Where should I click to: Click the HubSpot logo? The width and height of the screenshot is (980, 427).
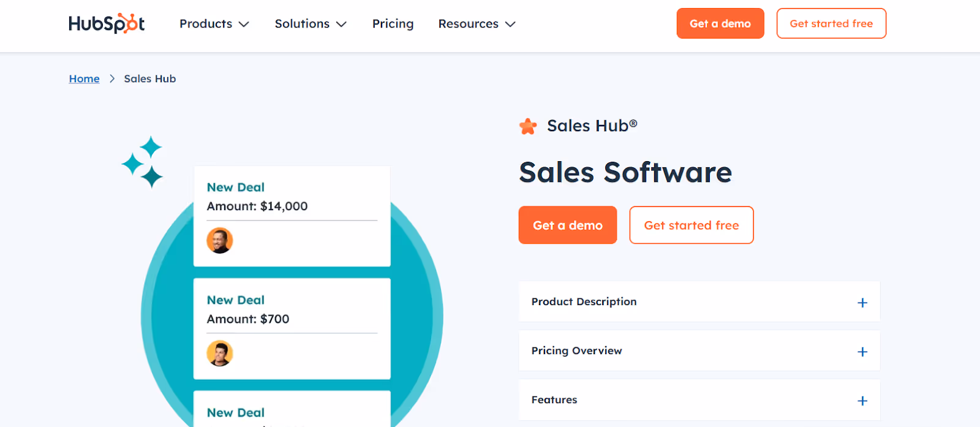[x=107, y=23]
